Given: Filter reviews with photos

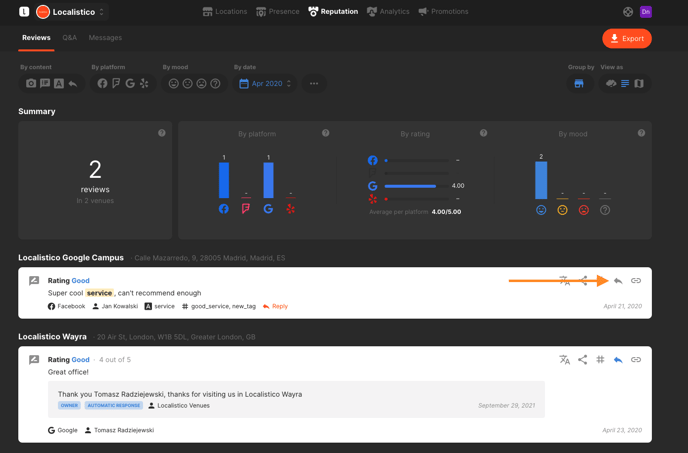Looking at the screenshot, I should (31, 83).
